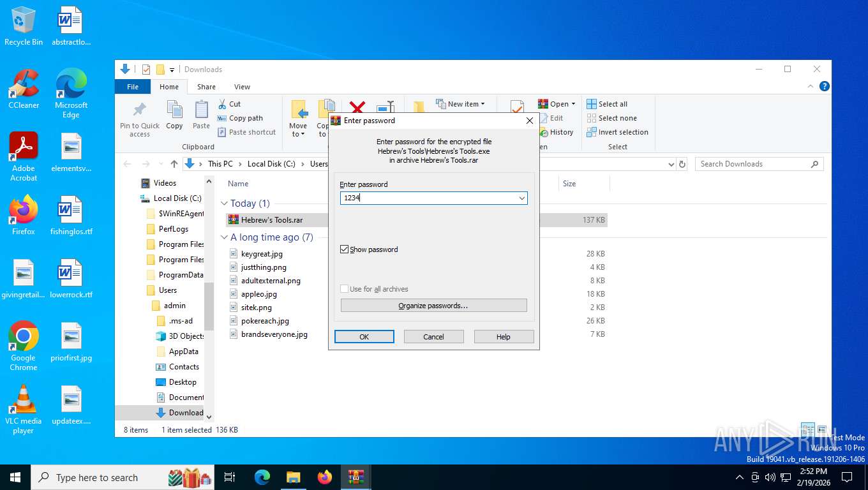Image resolution: width=868 pixels, height=490 pixels.
Task: Sort by the Name column header
Action: point(238,184)
